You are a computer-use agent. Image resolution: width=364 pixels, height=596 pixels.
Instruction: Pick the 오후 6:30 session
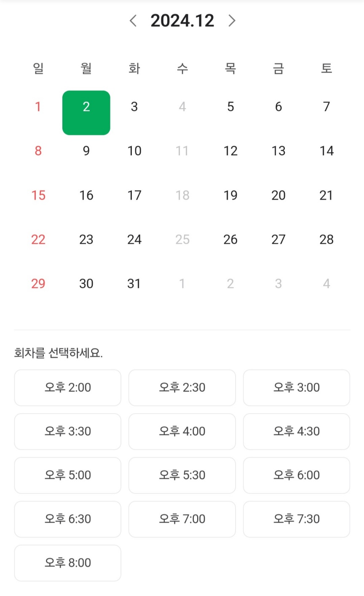coord(68,519)
